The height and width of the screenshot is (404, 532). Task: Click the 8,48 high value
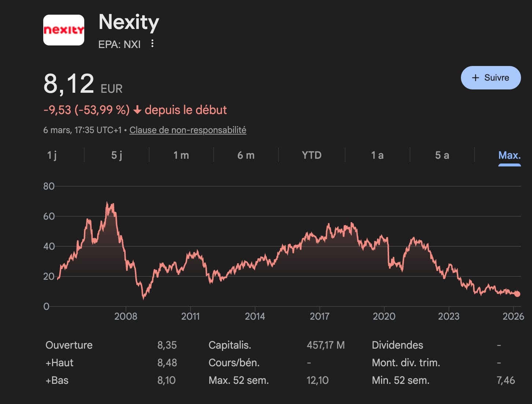[x=167, y=363]
